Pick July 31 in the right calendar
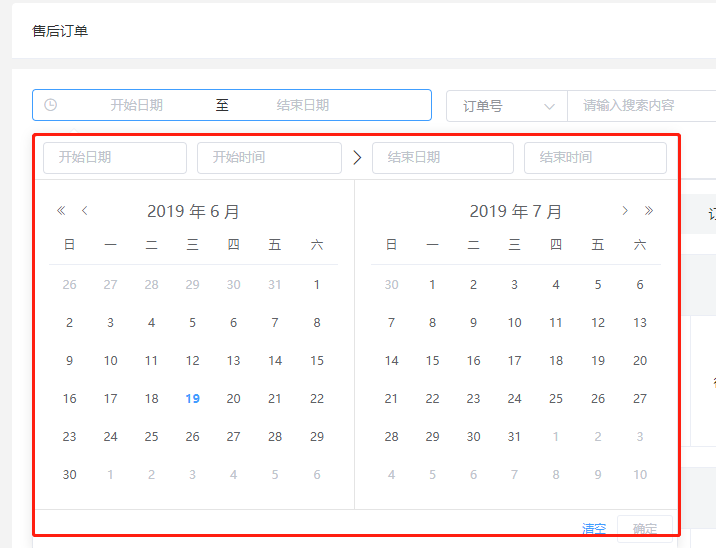 point(514,437)
